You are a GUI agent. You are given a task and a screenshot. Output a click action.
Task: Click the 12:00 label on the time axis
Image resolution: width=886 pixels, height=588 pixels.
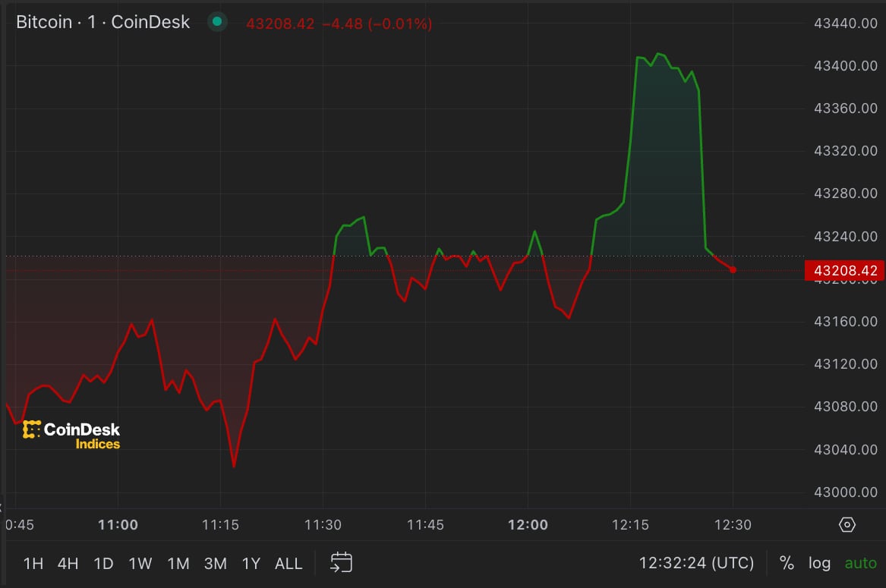(x=528, y=524)
